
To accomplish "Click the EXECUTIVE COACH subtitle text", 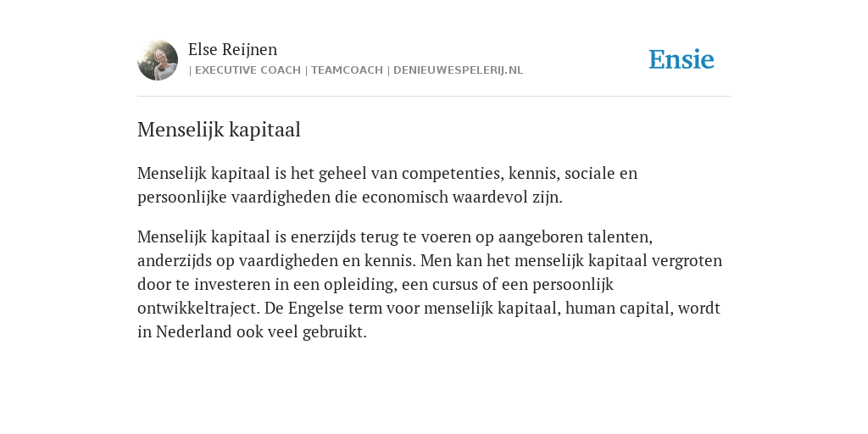I will 248,70.
